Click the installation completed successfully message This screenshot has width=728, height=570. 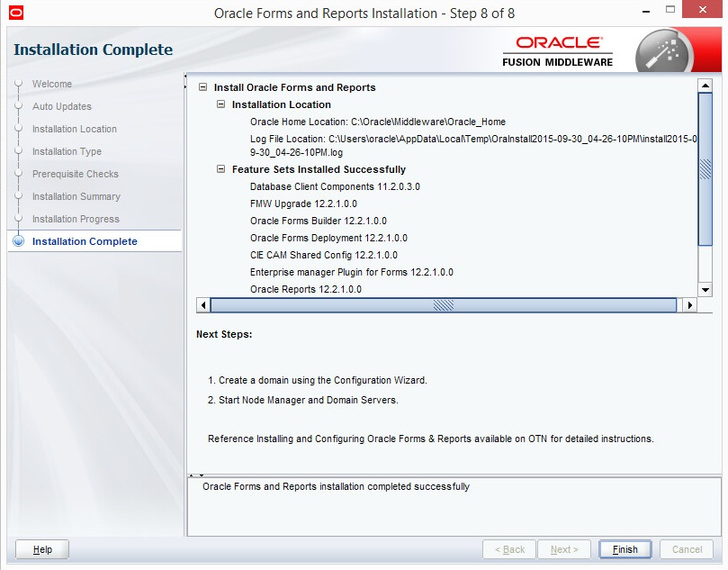[336, 486]
